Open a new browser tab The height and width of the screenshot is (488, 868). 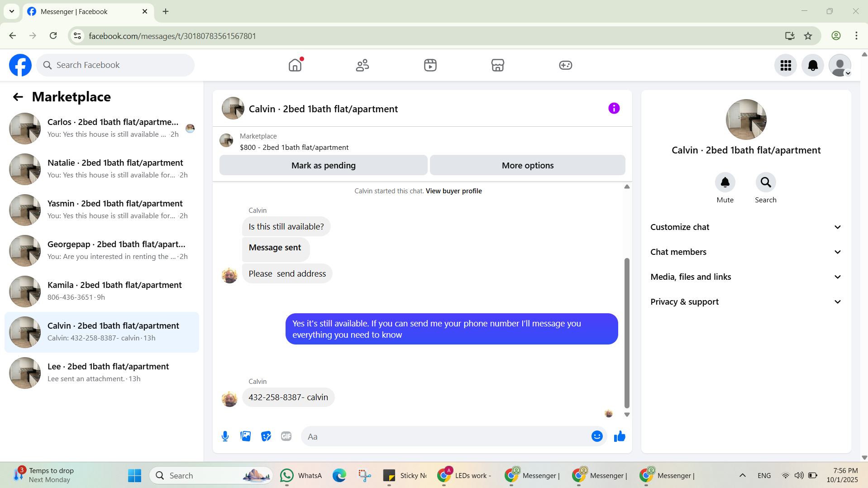tap(166, 11)
